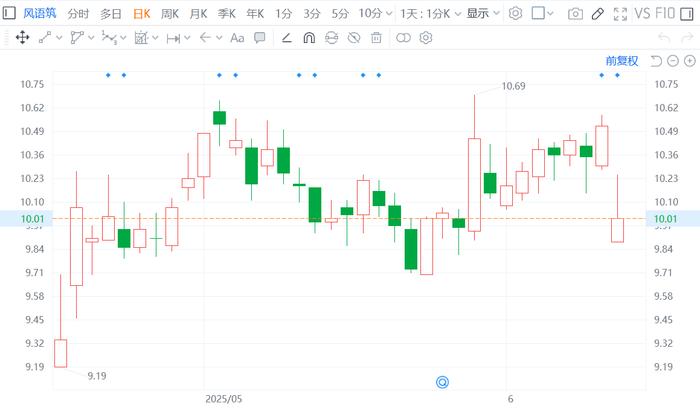The image size is (700, 414).
Task: Expand the 1天:1分K dropdown
Action: tap(430, 14)
